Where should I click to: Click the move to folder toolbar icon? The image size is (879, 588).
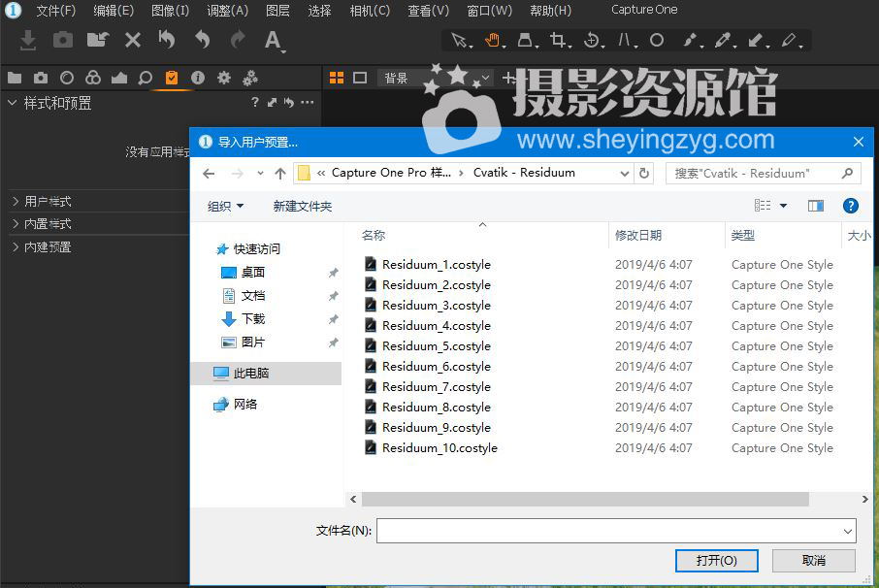pos(98,40)
